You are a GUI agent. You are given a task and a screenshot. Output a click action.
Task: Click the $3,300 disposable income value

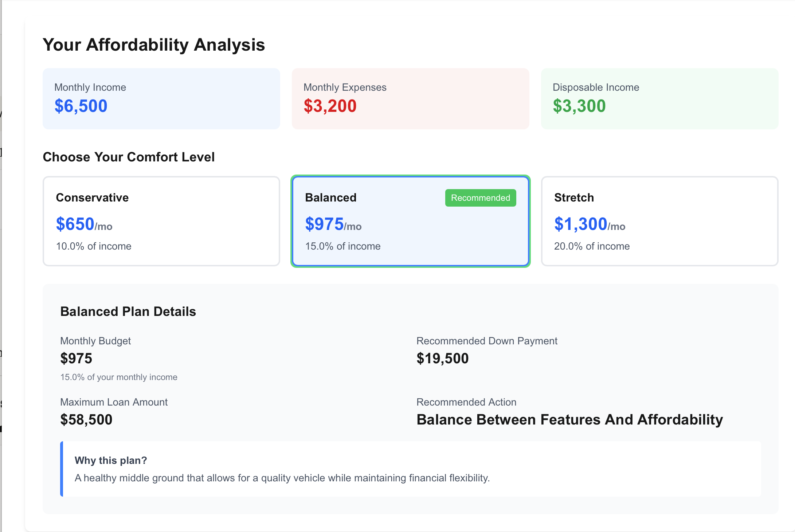click(x=579, y=106)
